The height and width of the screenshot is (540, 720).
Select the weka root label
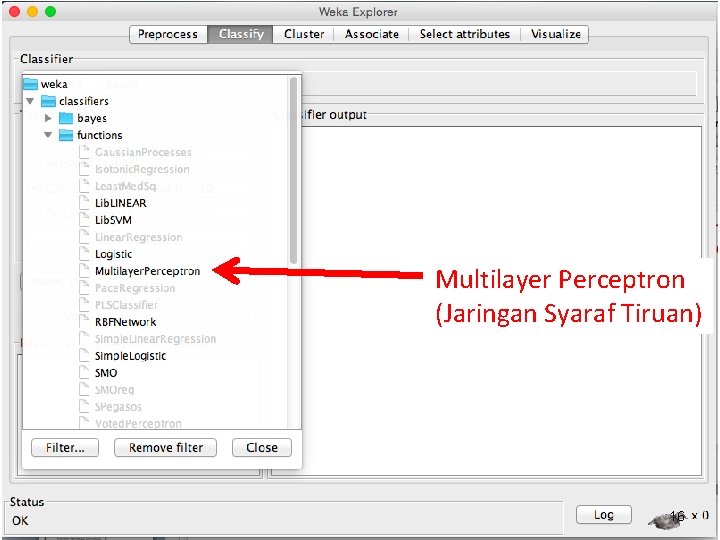pyautogui.click(x=54, y=84)
